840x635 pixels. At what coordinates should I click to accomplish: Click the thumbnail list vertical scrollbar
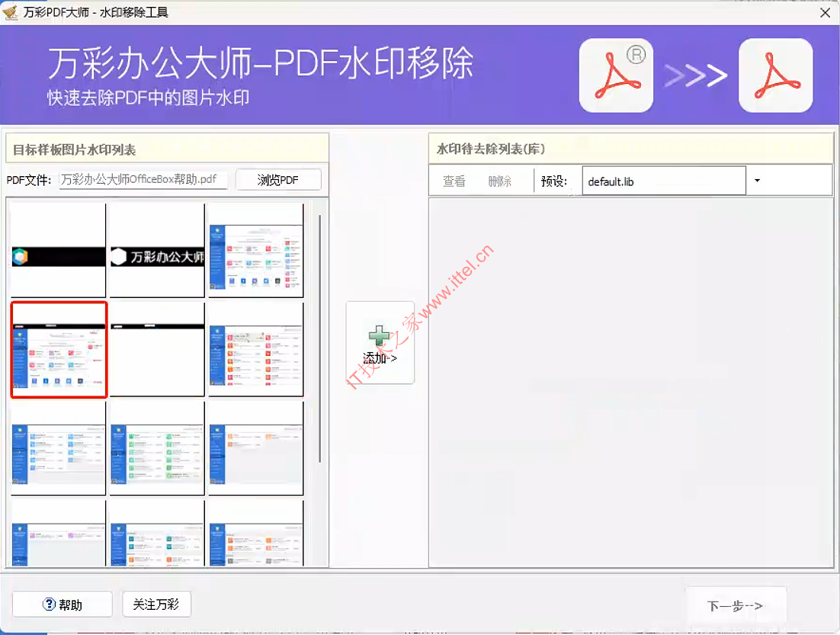pos(320,338)
